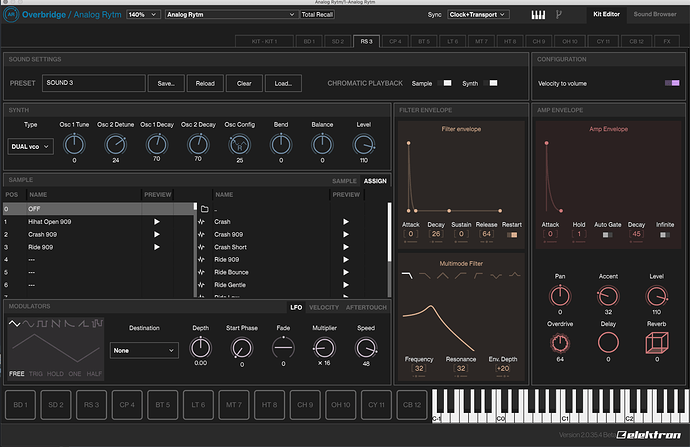Click the Reload button
Screen dimensions: 690x447
(x=205, y=83)
